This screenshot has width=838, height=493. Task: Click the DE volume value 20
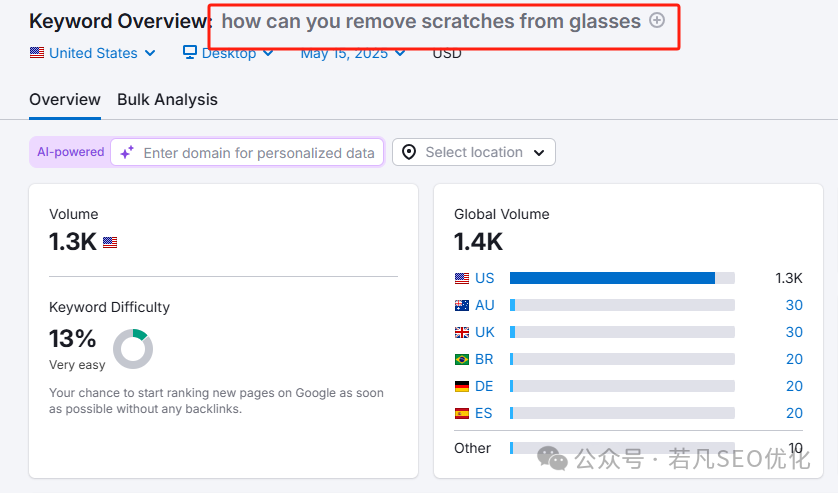794,386
